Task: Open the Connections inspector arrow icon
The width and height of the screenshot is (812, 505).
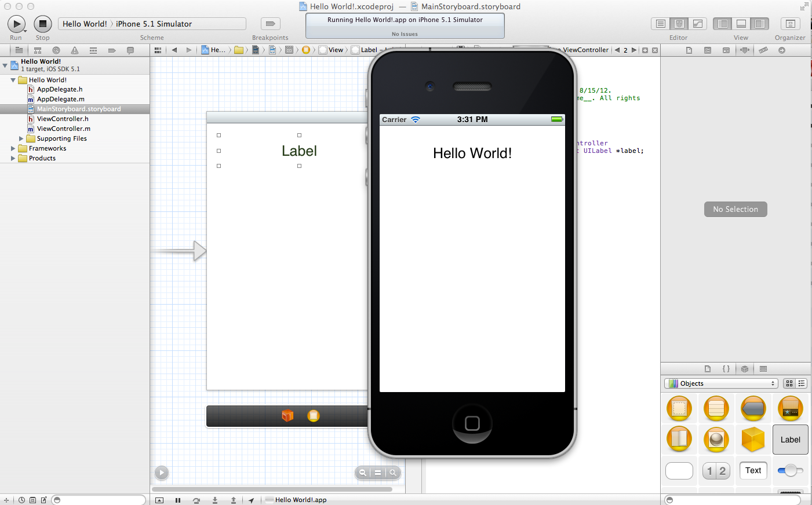Action: pos(782,50)
